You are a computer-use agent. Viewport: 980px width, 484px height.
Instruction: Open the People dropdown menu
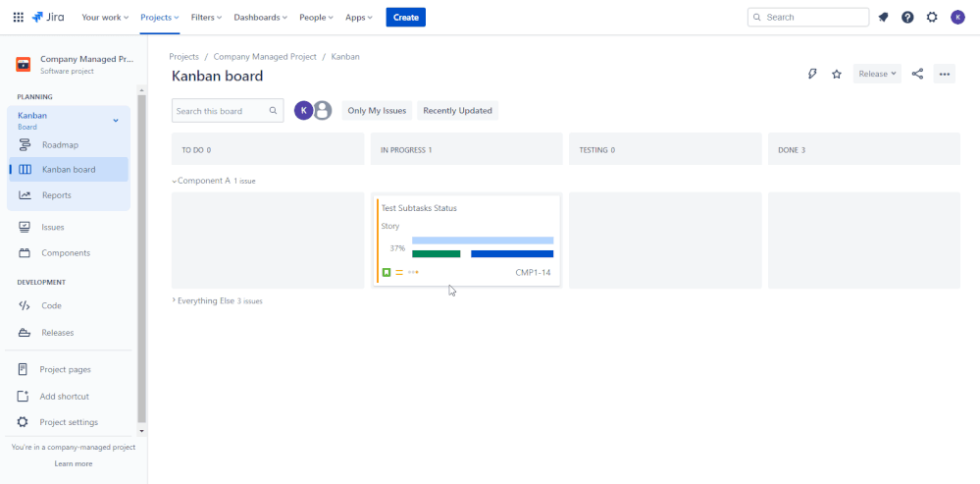tap(316, 18)
